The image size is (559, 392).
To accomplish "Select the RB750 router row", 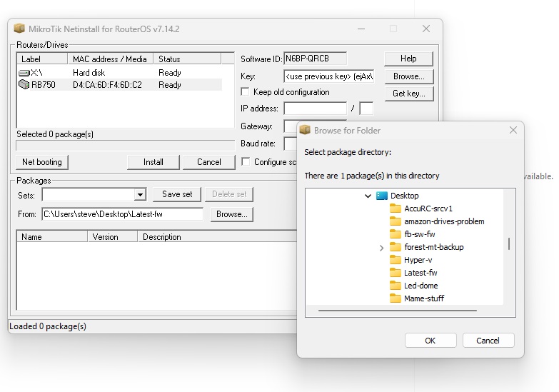I will click(x=119, y=85).
